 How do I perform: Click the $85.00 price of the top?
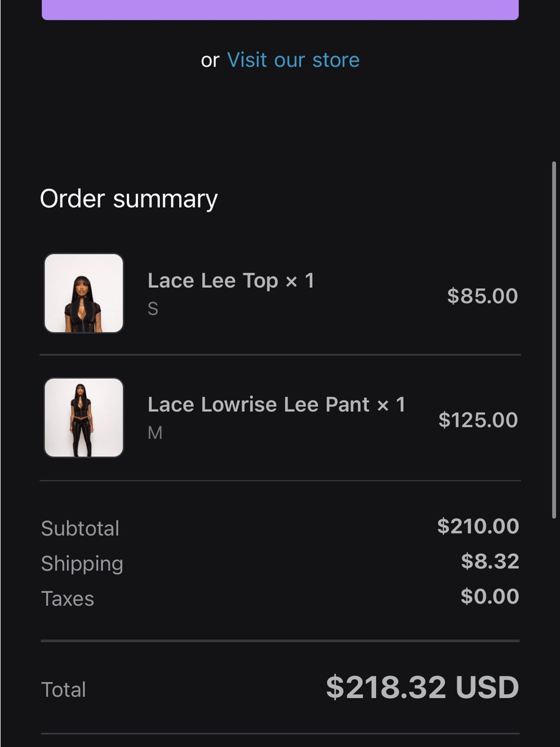[x=483, y=296]
